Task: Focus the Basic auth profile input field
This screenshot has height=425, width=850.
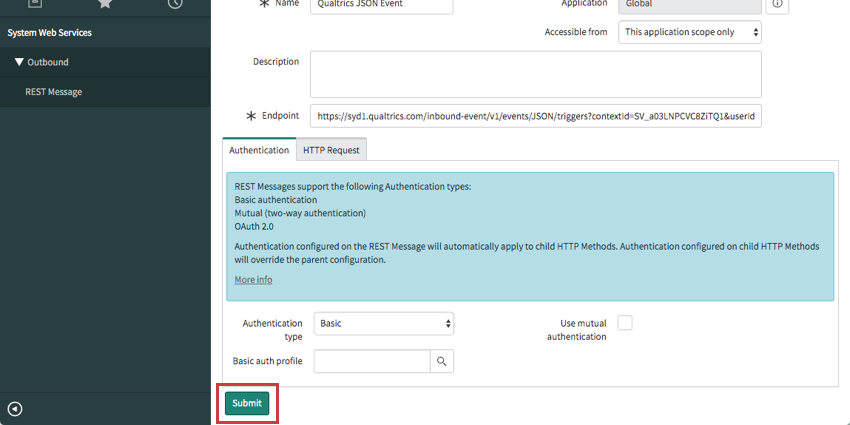Action: click(x=372, y=361)
